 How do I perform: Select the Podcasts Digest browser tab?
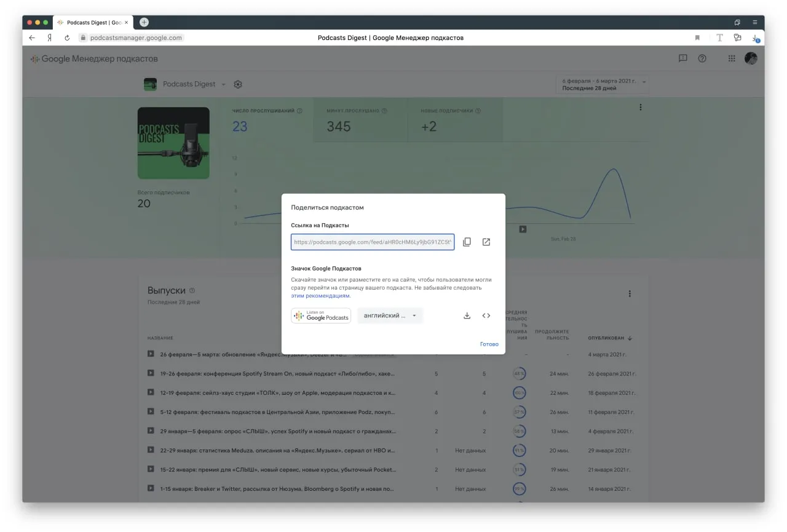pos(92,22)
